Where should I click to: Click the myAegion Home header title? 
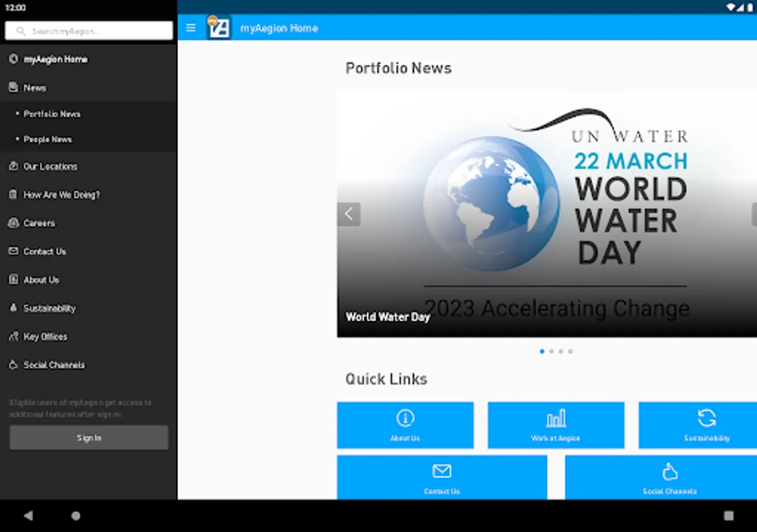(279, 28)
